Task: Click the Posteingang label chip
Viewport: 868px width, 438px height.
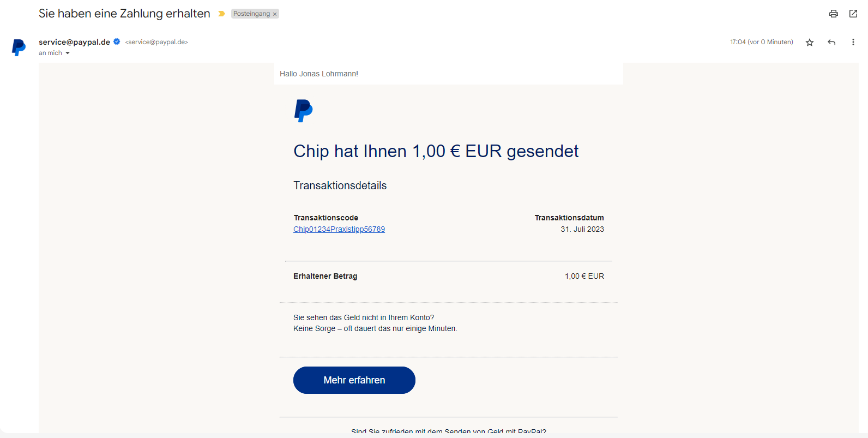Action: click(x=251, y=14)
